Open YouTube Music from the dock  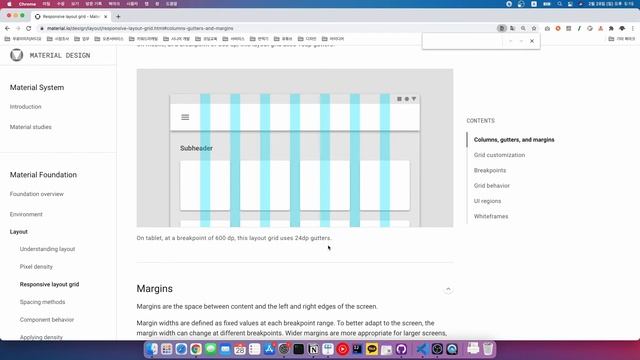(x=343, y=349)
